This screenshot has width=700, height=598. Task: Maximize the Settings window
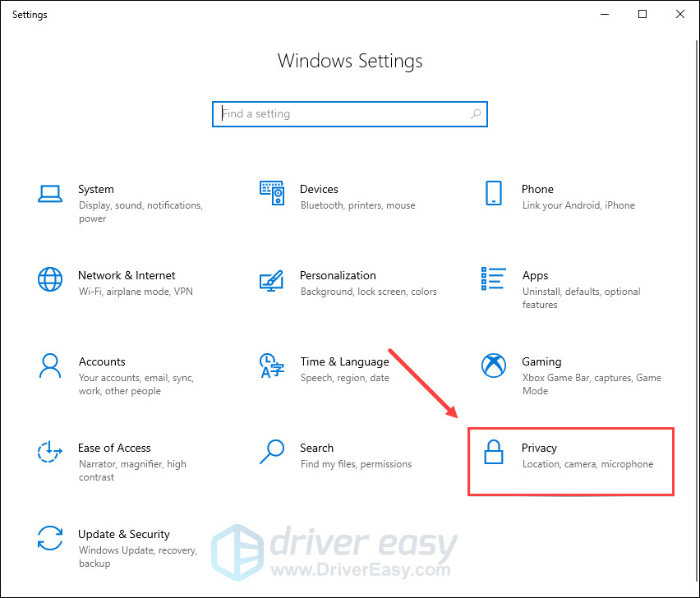[642, 14]
